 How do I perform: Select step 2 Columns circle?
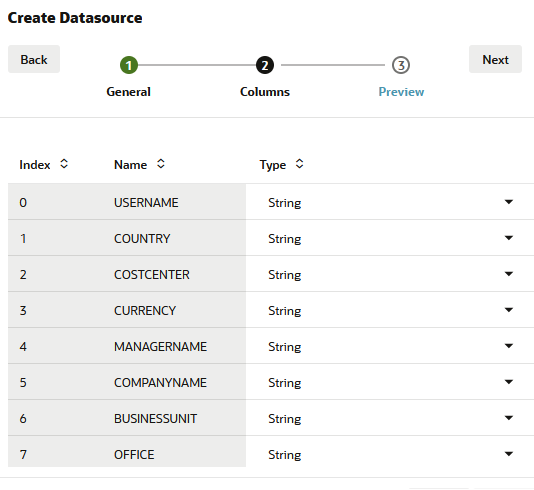click(265, 65)
